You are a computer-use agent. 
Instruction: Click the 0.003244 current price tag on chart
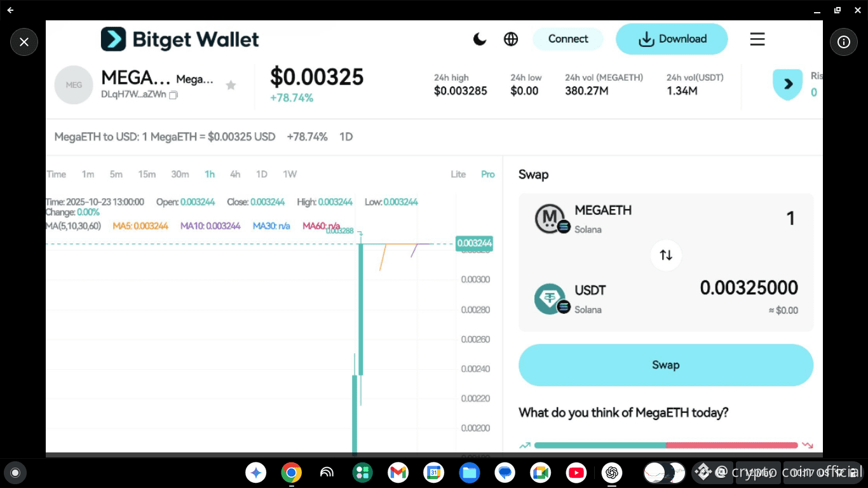pyautogui.click(x=474, y=243)
